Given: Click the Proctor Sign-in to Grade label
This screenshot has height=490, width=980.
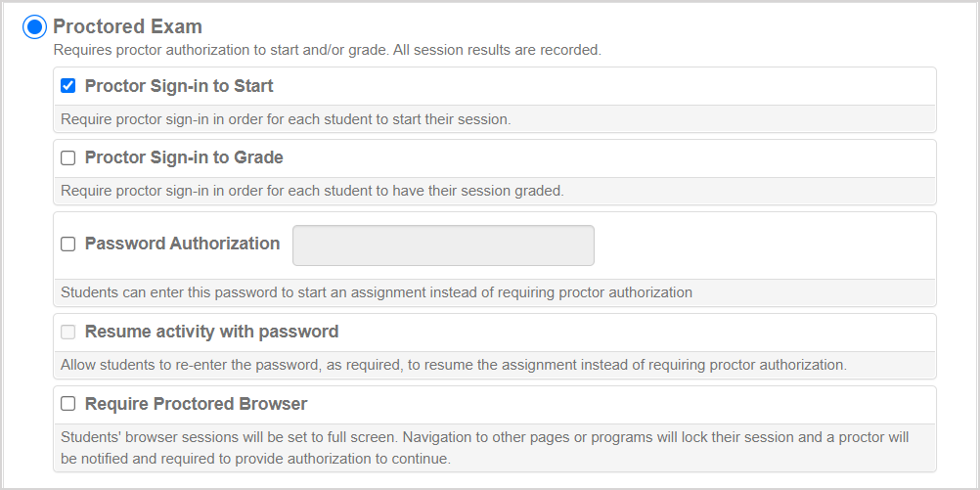Looking at the screenshot, I should coord(184,157).
